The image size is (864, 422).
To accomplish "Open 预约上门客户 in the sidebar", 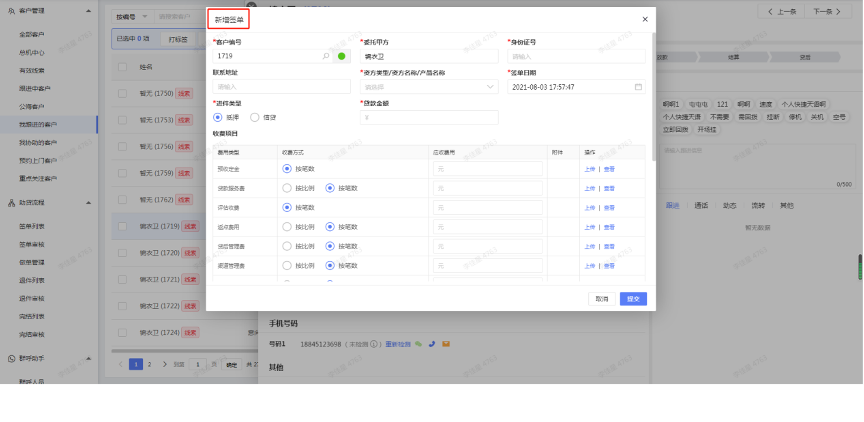I will point(38,161).
